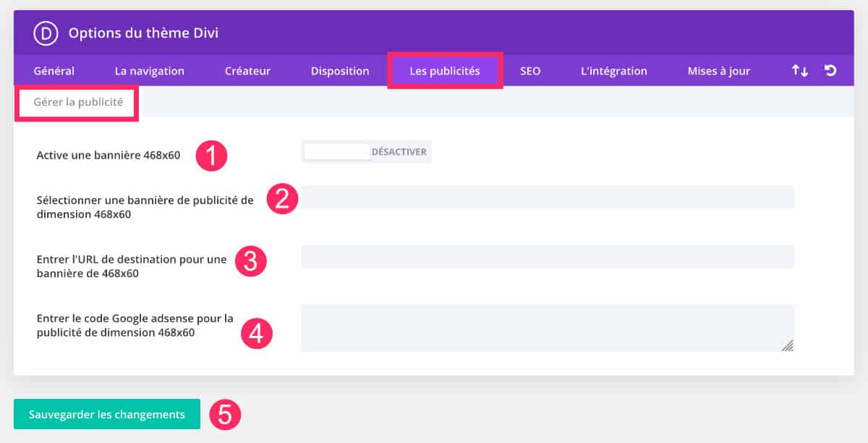The image size is (868, 443).
Task: Select the Disposition tab
Action: pyautogui.click(x=340, y=71)
